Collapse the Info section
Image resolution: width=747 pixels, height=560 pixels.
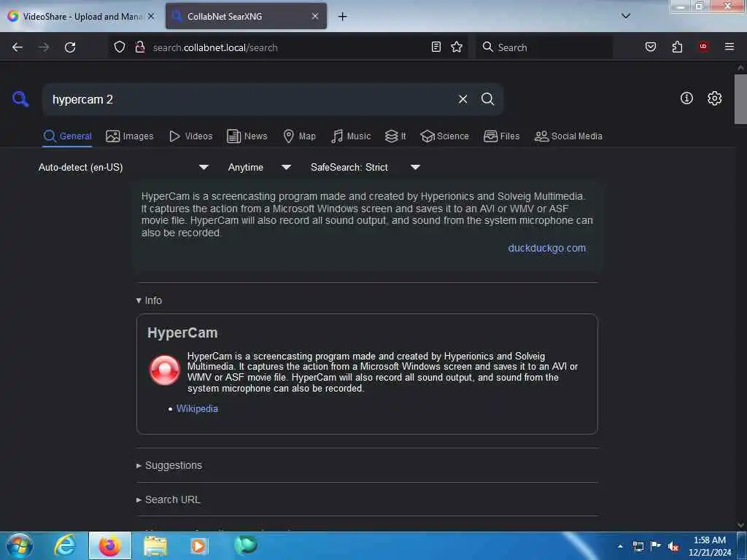coord(149,300)
